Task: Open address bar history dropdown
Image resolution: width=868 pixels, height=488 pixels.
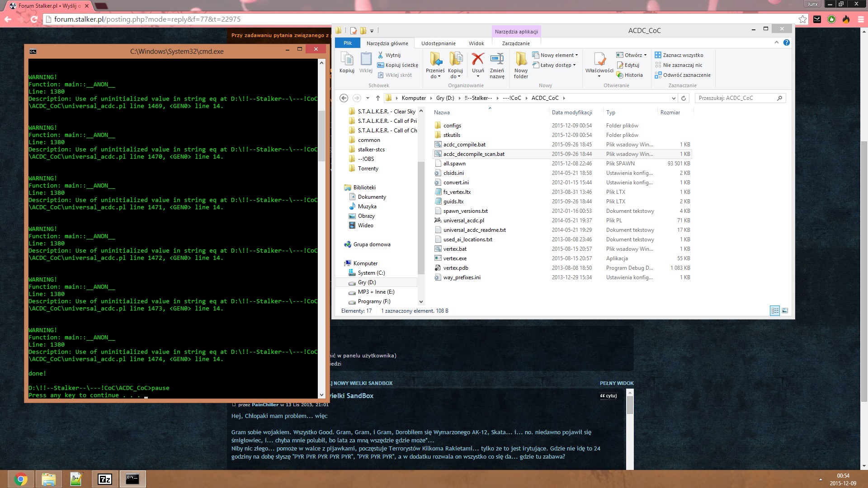Action: (x=674, y=98)
